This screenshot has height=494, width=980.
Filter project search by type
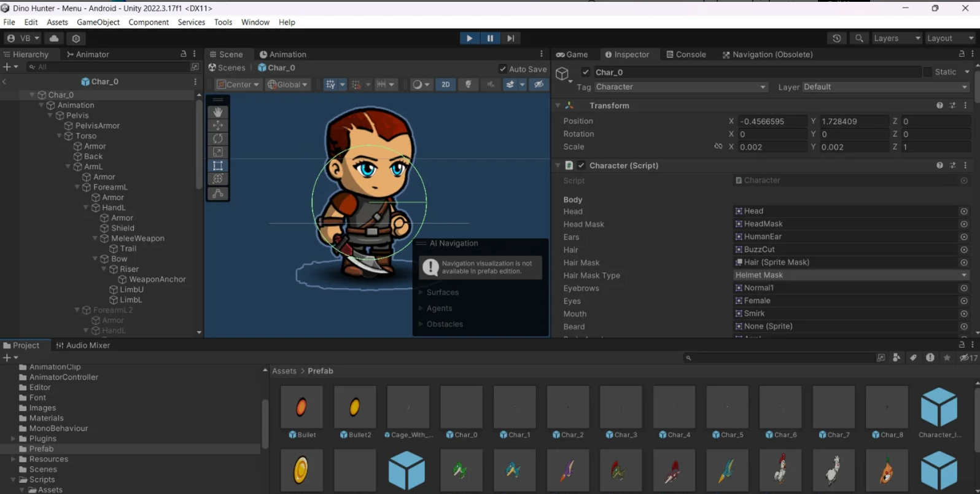click(x=896, y=358)
